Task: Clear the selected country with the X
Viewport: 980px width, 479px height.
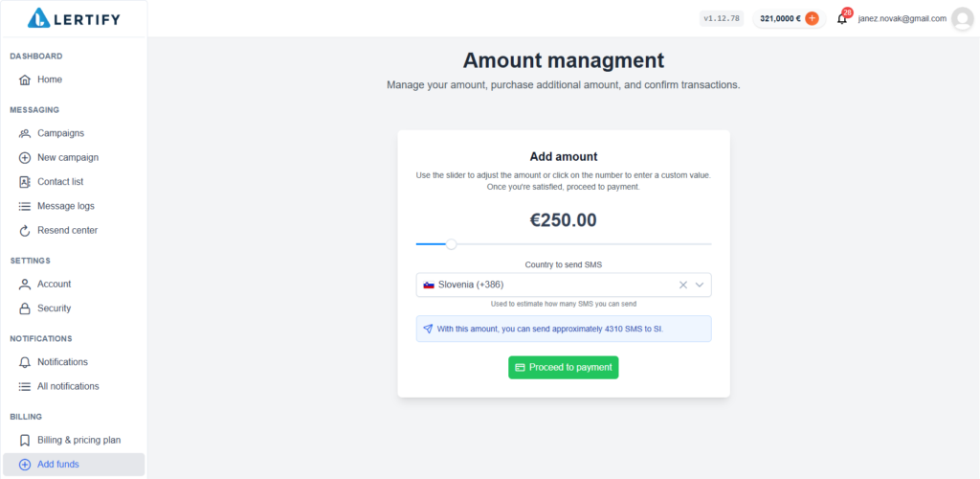Action: 683,285
